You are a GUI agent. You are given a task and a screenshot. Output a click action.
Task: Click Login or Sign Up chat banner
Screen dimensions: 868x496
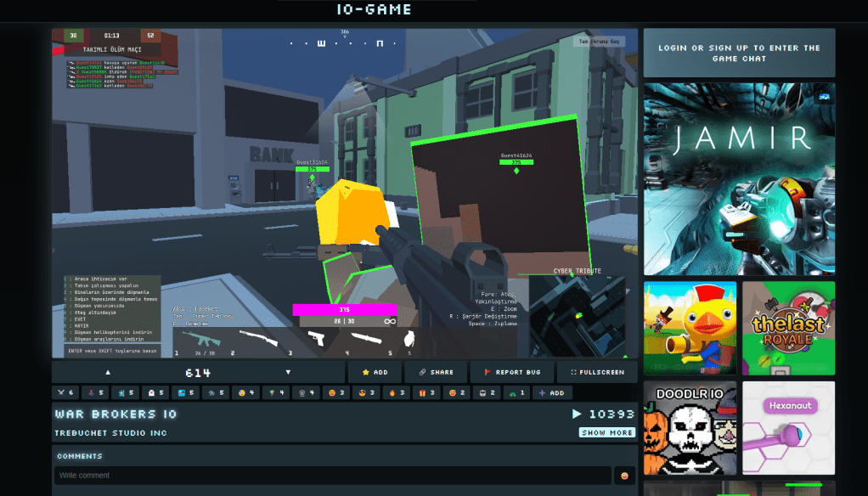coord(739,53)
